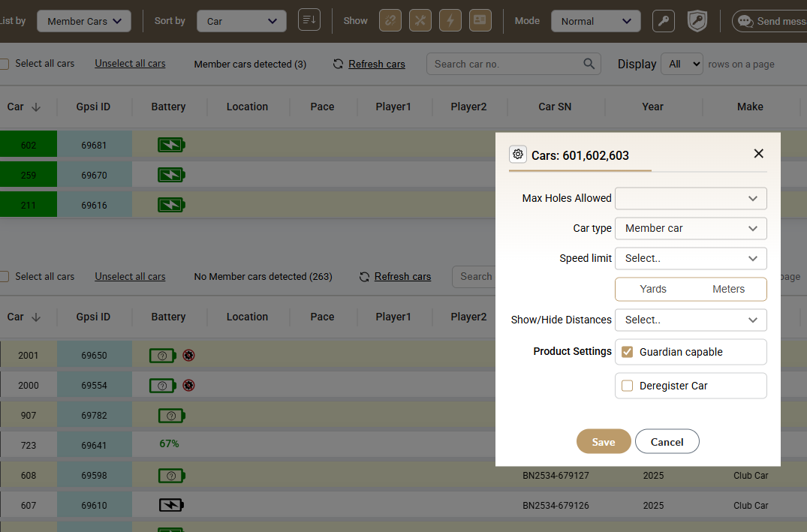Click Location header in member table

coord(247,107)
